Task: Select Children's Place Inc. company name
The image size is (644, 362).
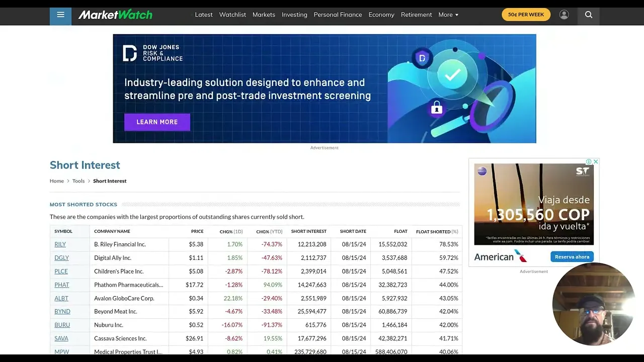Action: tap(119, 271)
